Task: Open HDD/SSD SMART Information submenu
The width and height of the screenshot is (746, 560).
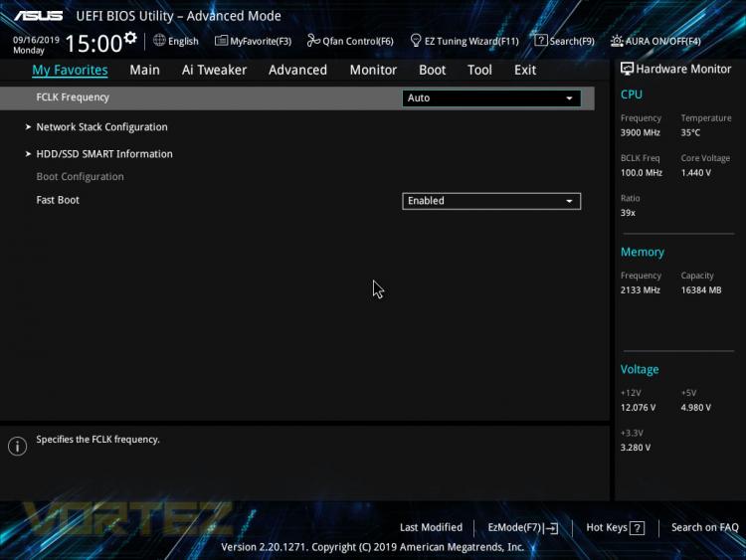Action: click(x=104, y=154)
